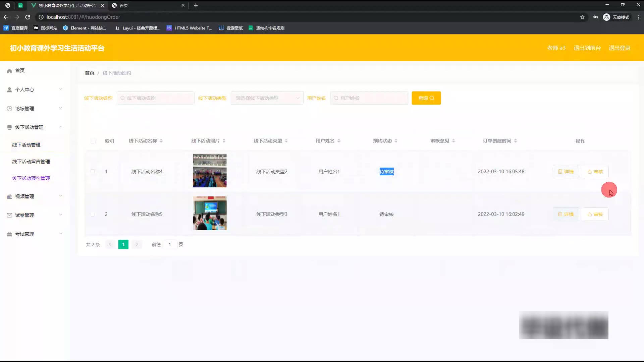Open the HTML5 Website bookmark
This screenshot has width=644, height=362.
point(190,28)
